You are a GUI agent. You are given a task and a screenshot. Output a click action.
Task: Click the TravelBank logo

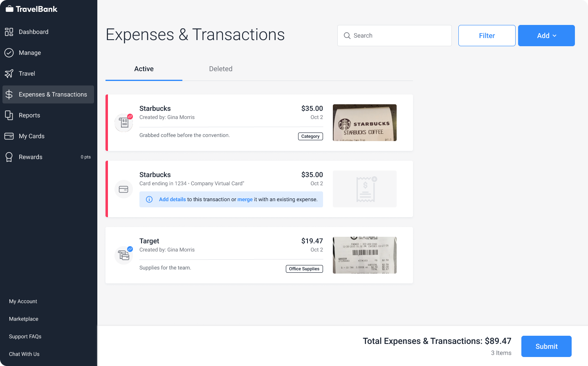(x=31, y=9)
